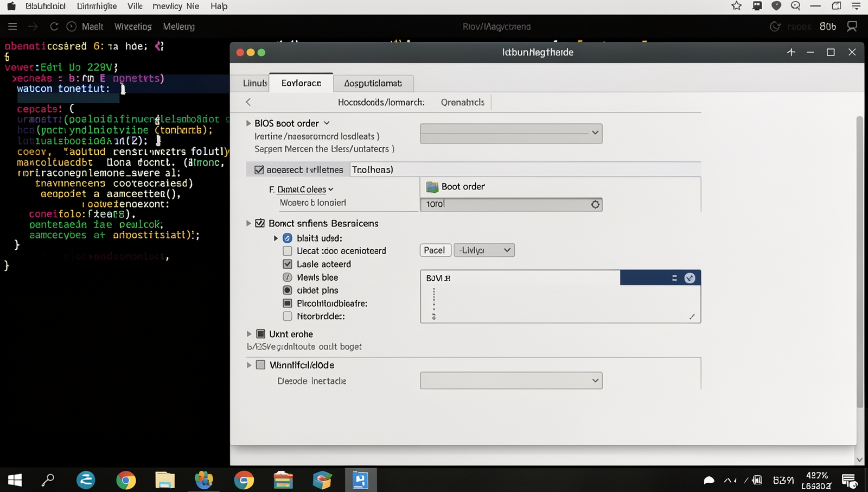Open the Halp menu in the menu bar
868x492 pixels.
click(x=219, y=6)
